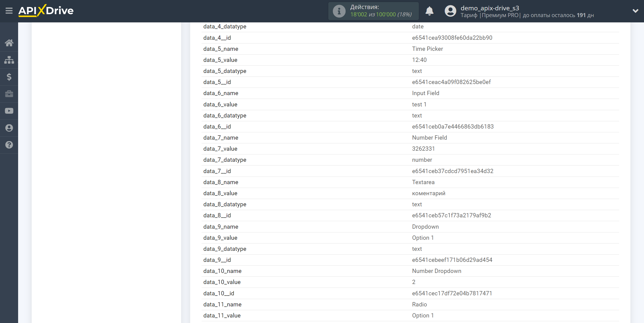The height and width of the screenshot is (323, 644).
Task: Select the Time Picker value
Action: (427, 49)
